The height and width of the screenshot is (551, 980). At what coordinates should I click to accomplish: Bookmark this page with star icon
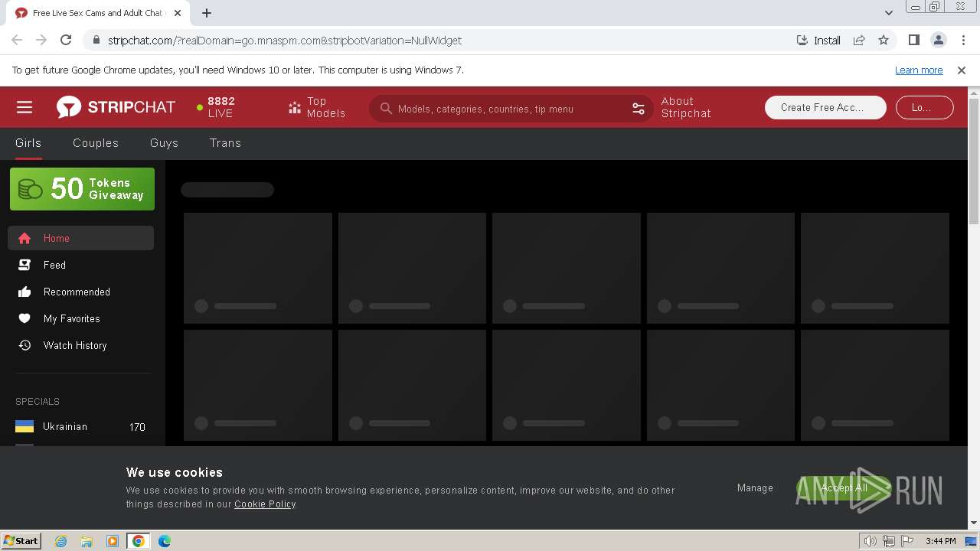pos(884,41)
